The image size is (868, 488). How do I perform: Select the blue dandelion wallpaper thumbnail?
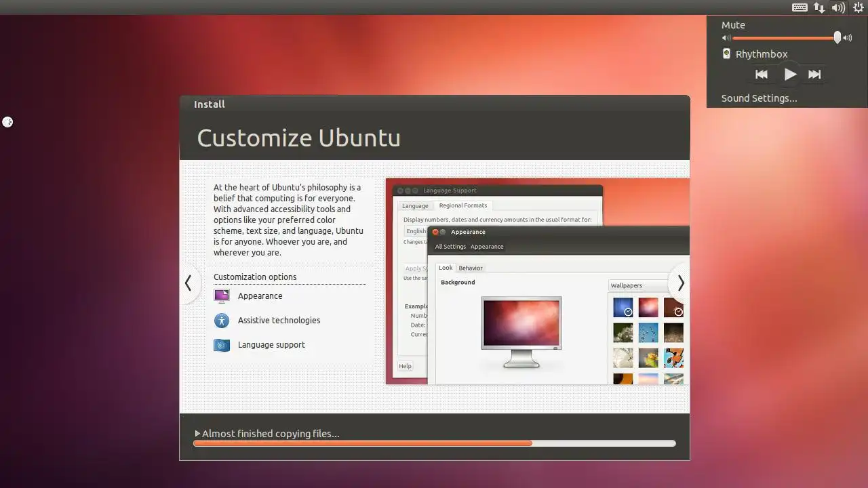click(x=648, y=333)
